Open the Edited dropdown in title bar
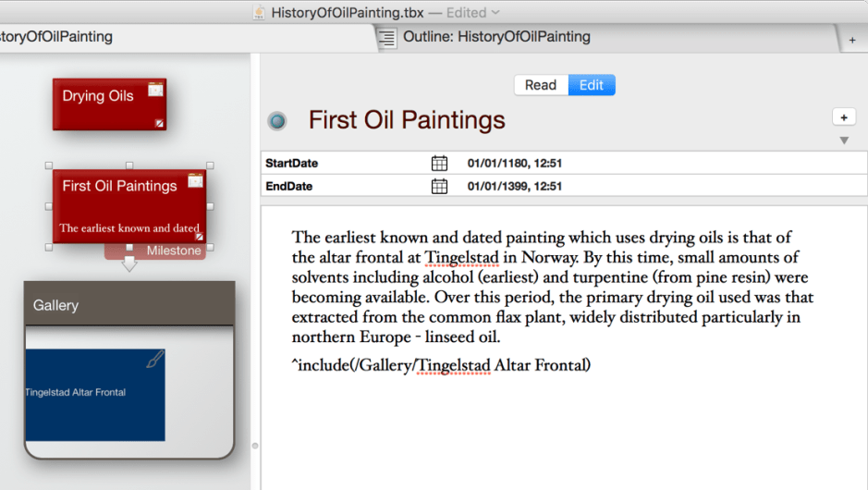 (473, 13)
